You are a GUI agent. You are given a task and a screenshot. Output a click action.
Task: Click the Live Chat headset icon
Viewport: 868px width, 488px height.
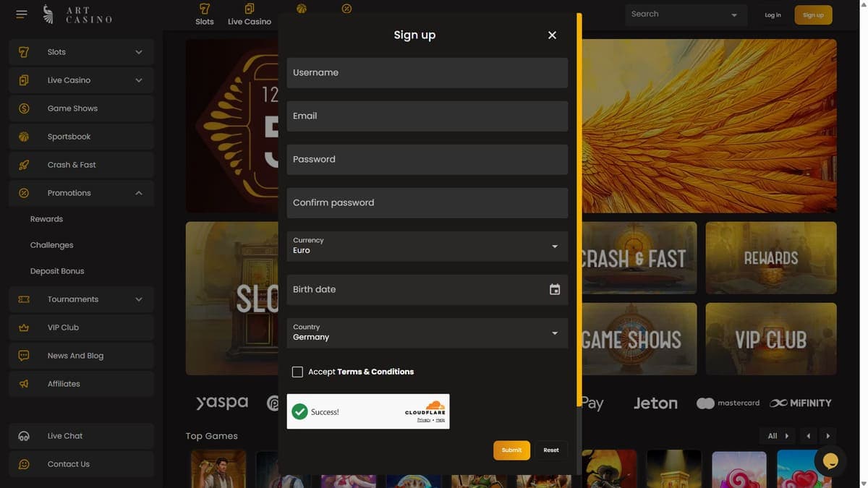[x=24, y=436]
